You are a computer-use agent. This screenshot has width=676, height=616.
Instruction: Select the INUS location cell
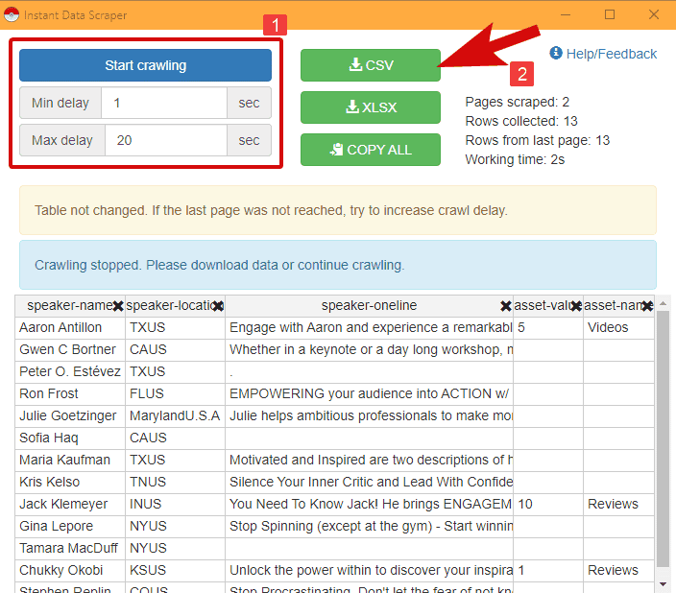[x=175, y=505]
